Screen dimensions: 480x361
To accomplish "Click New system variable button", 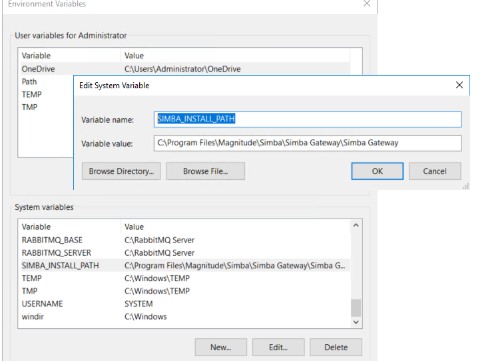I will pyautogui.click(x=221, y=347).
